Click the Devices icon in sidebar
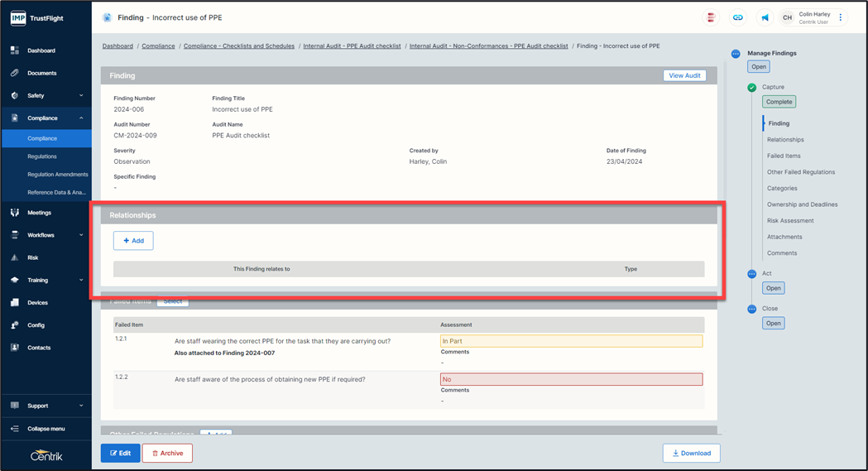Screen dimensions: 868x471 [x=15, y=303]
